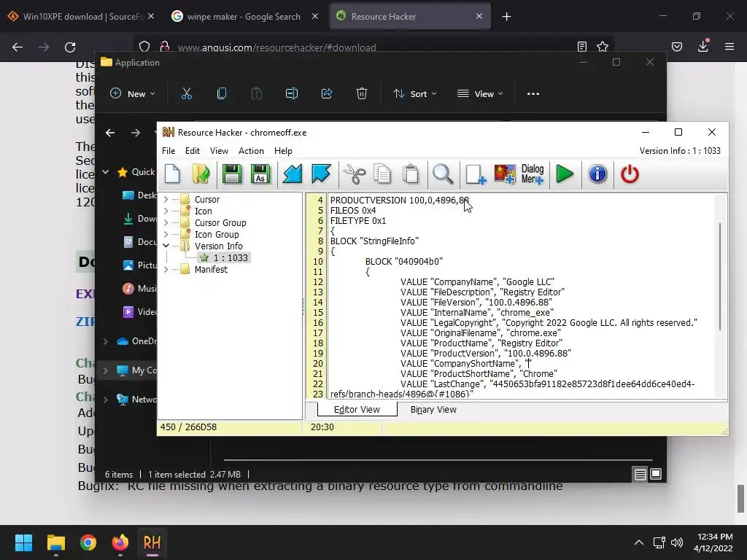Open View dropdown in Application explorer

tap(480, 94)
